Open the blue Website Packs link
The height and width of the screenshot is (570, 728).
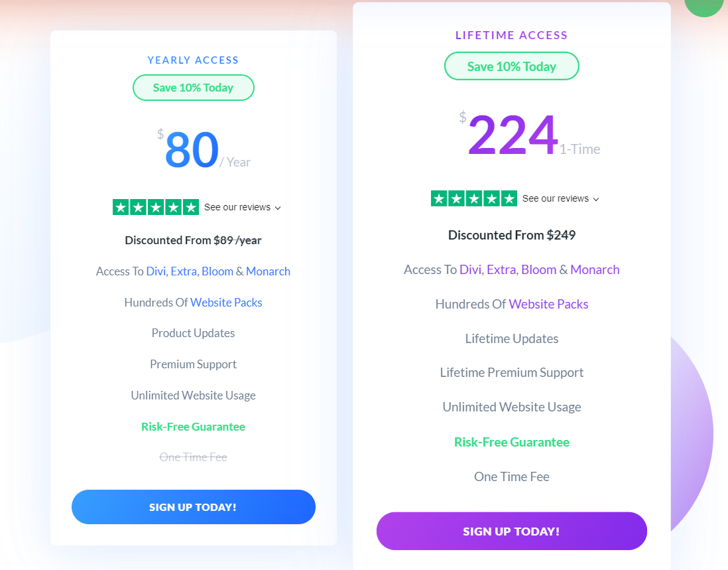click(226, 303)
